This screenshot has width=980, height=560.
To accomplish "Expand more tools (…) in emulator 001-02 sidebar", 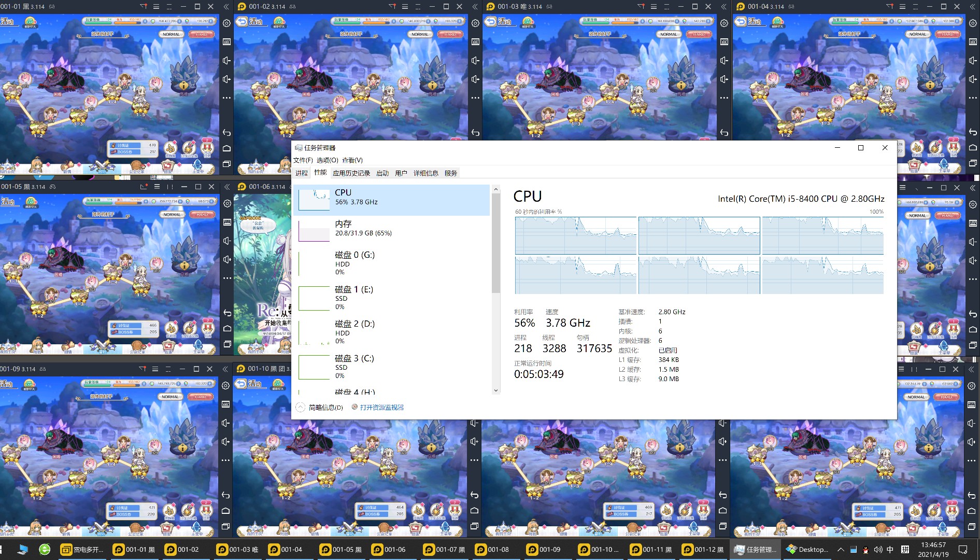I will pyautogui.click(x=475, y=98).
